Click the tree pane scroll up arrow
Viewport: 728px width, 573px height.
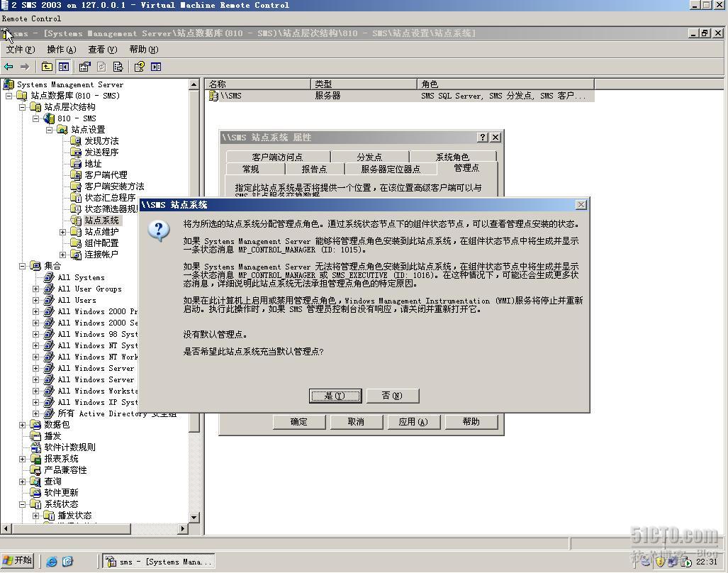[194, 84]
